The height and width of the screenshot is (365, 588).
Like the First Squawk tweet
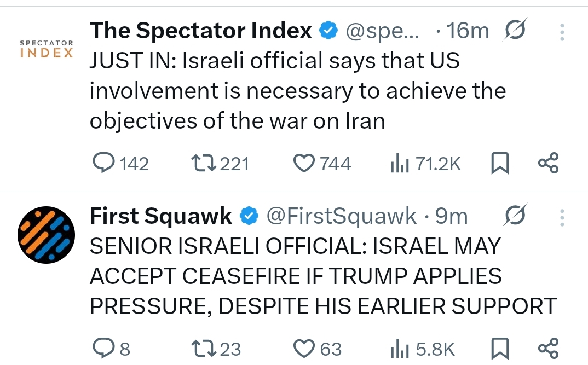pyautogui.click(x=304, y=349)
